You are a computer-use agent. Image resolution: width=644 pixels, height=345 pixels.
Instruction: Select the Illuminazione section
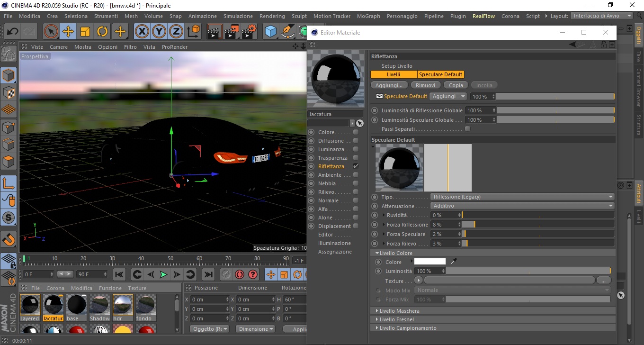click(x=334, y=243)
